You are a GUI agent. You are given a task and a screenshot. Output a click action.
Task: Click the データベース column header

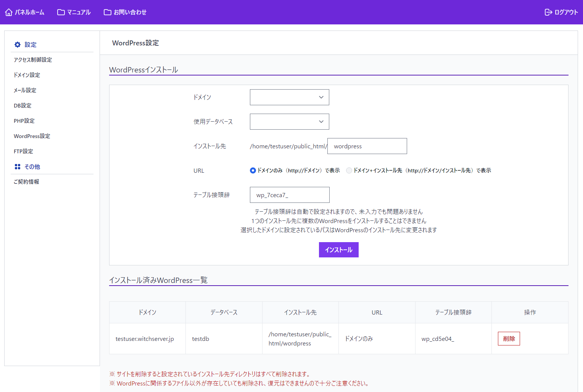click(x=224, y=312)
